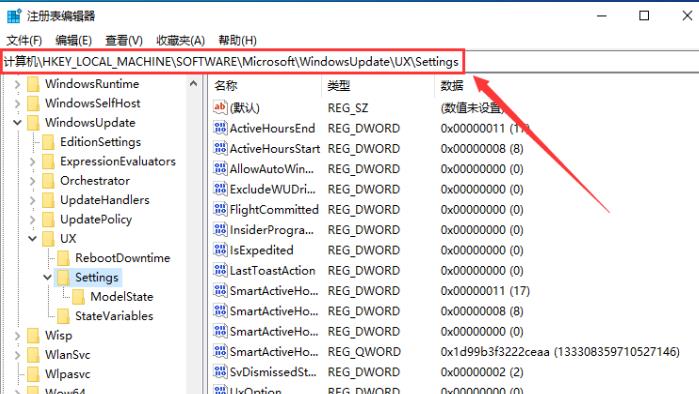Click ActiveHoursStart data 0x00000008 (8)

482,148
